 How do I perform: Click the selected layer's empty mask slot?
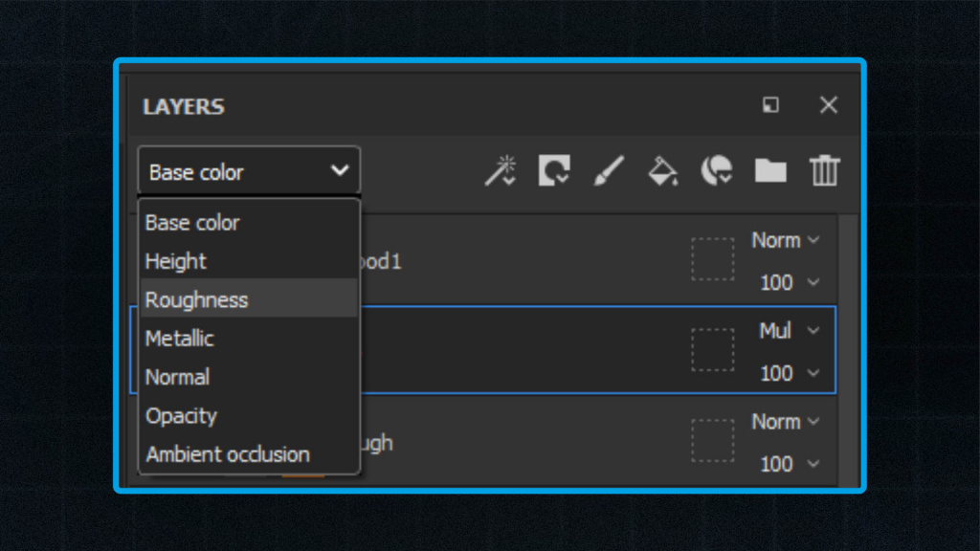click(712, 350)
